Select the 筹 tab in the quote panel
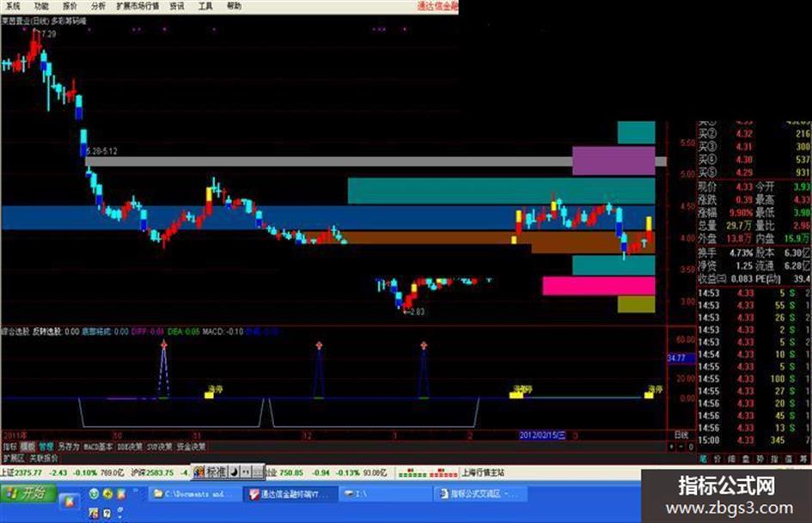This screenshot has height=523, width=812. 803,459
